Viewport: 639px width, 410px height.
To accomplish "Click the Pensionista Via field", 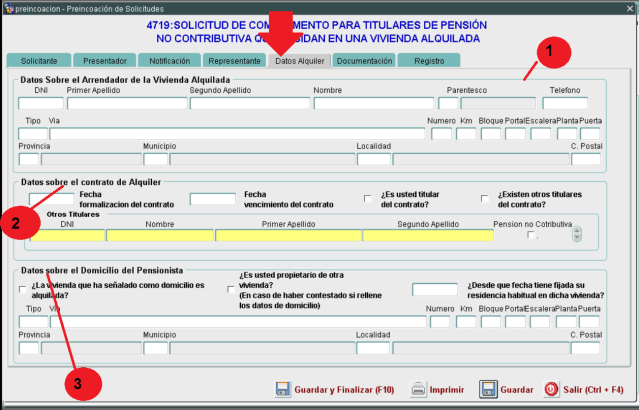I will pyautogui.click(x=238, y=322).
